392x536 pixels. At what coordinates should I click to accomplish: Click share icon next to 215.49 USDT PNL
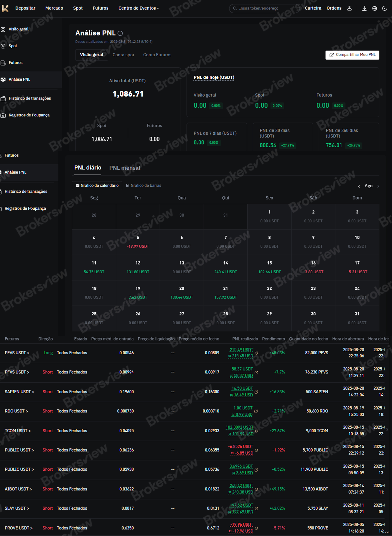(256, 353)
